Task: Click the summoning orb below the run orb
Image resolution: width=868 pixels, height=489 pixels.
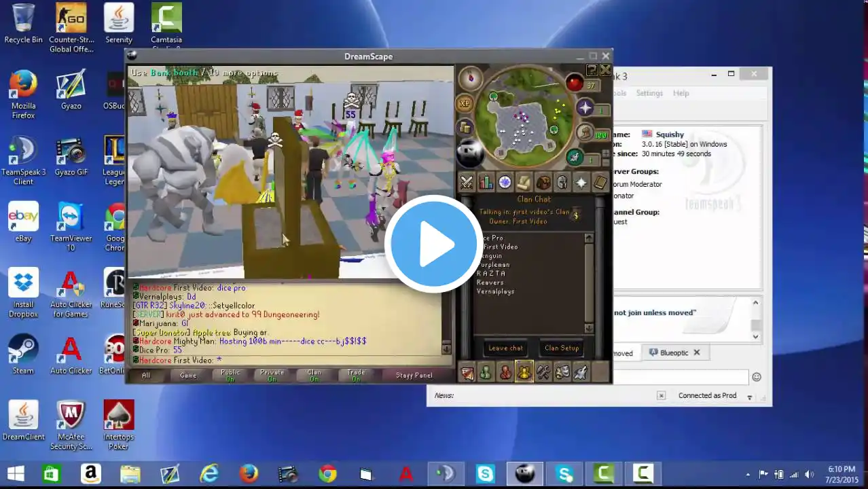Action: point(575,157)
